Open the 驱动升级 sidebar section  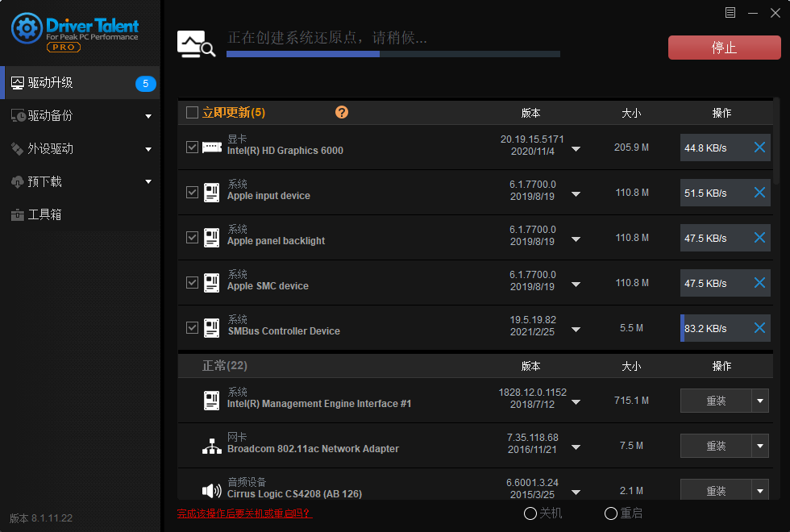point(80,82)
